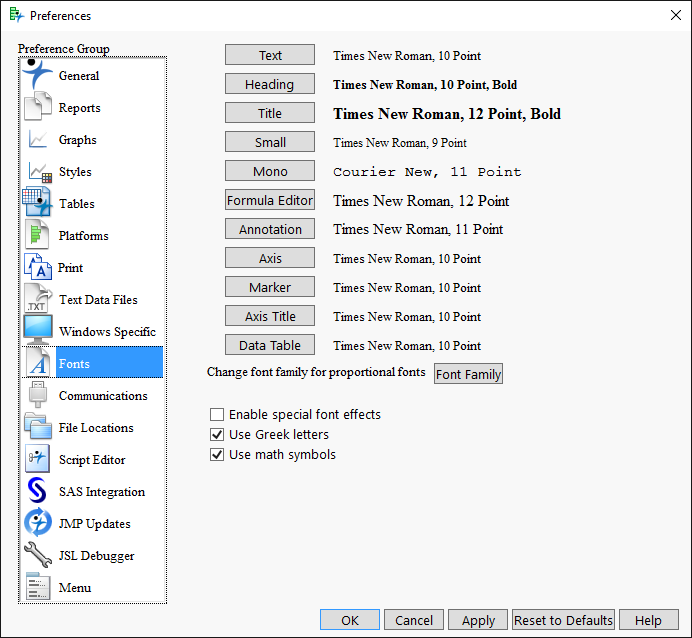Click 'Times New Roman, 12 Point' beside Formula Editor

[421, 201]
